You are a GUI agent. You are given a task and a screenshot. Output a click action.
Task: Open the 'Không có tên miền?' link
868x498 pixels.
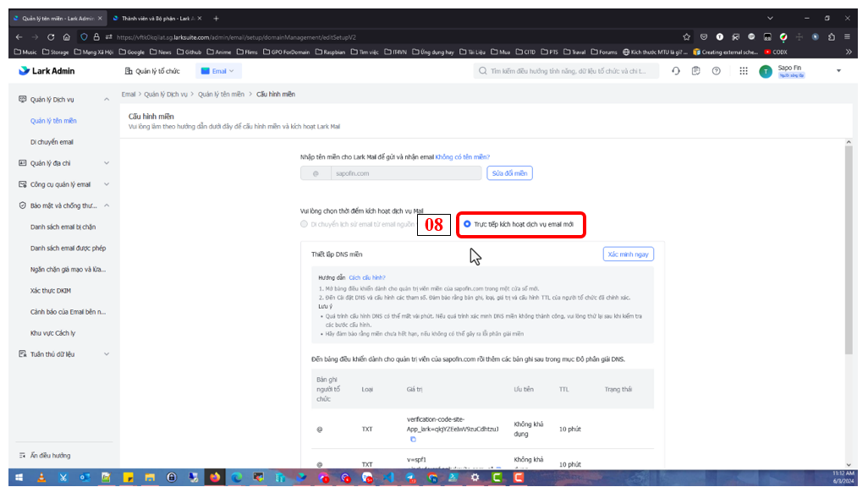[x=462, y=157]
